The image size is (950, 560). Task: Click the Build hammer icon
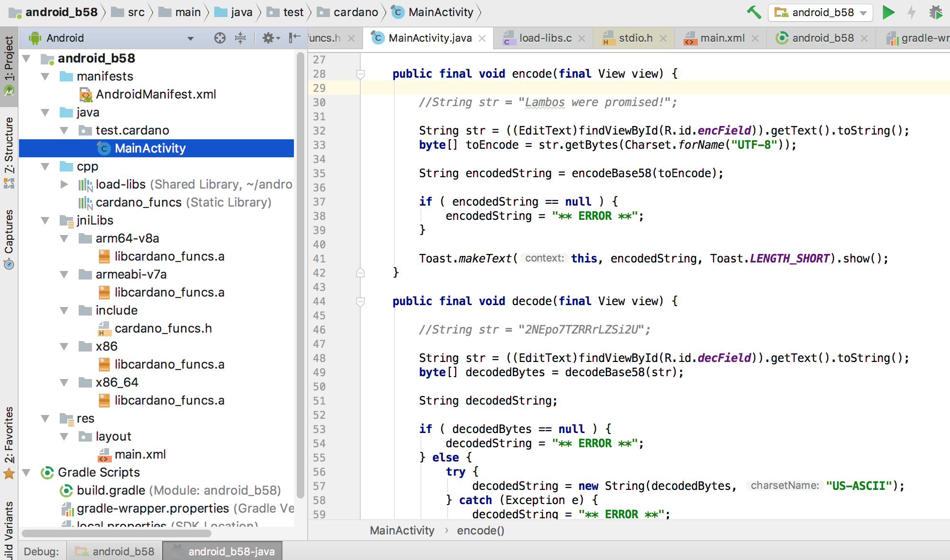coord(754,12)
